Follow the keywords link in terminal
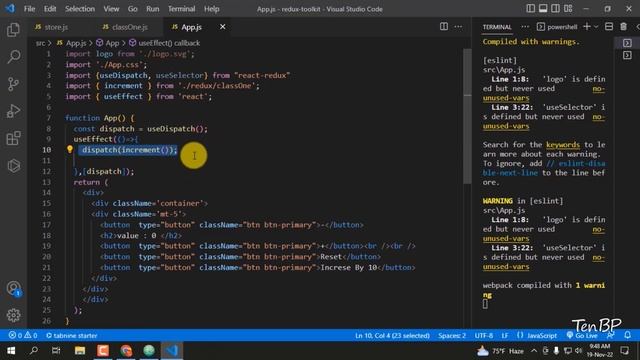Image resolution: width=640 pixels, height=360 pixels. (x=563, y=144)
